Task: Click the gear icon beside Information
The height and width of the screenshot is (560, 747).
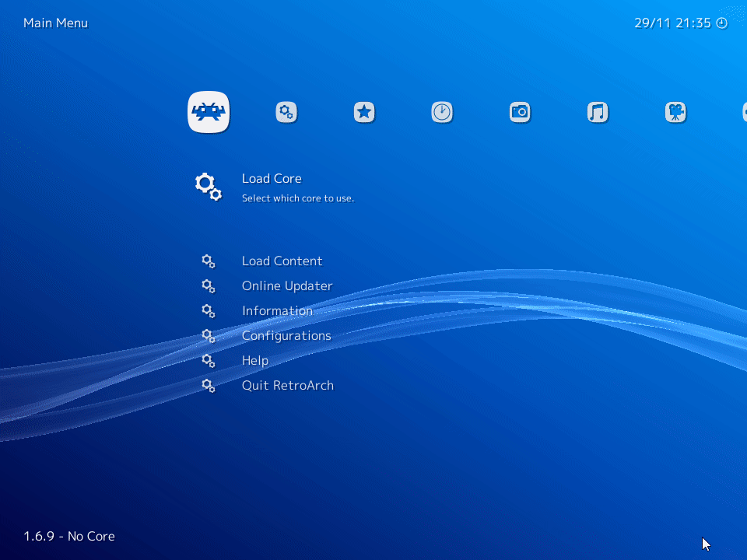Action: 209,310
